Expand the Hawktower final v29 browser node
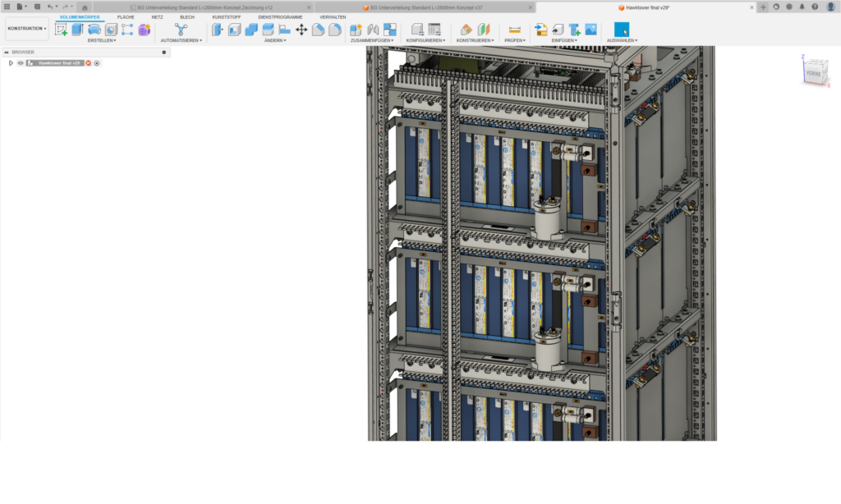The height and width of the screenshot is (504, 841). click(11, 62)
